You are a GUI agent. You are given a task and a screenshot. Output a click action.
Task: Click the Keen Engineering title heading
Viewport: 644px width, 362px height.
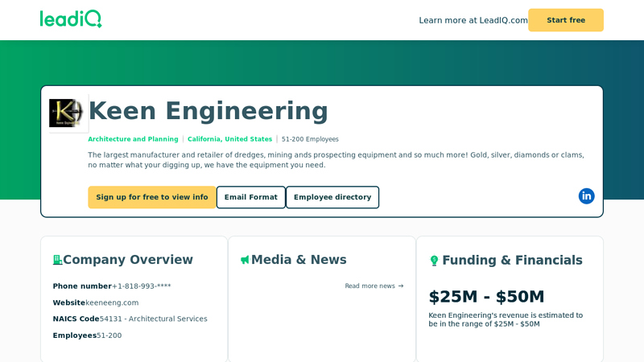(208, 111)
